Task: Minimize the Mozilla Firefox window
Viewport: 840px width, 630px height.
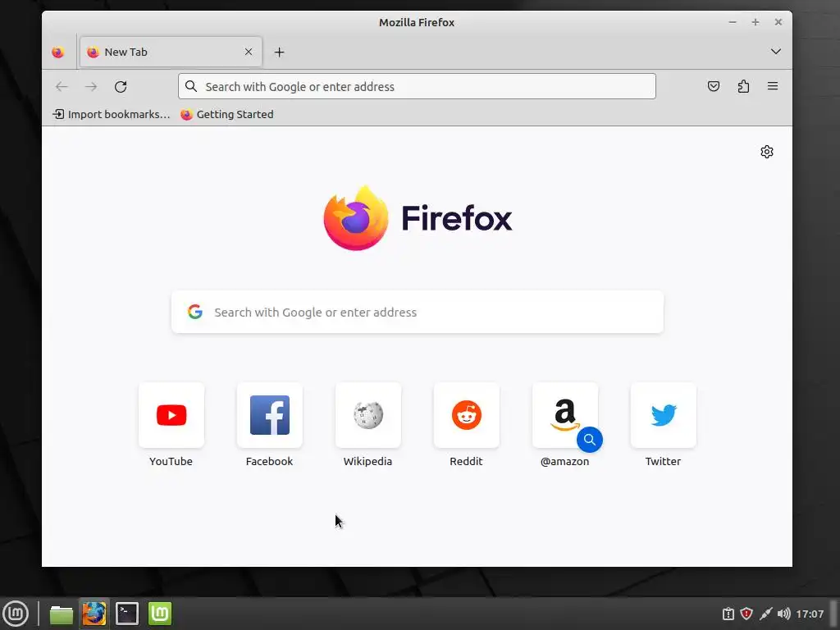Action: (x=733, y=22)
